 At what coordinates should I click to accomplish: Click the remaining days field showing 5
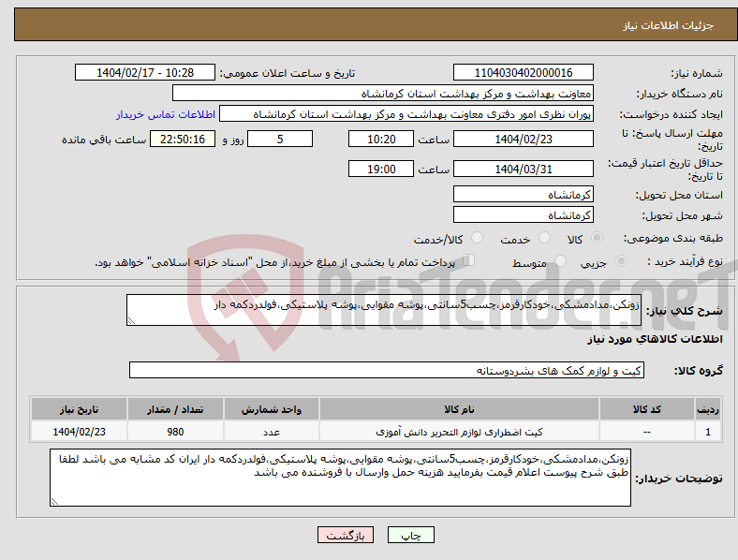tap(280, 139)
